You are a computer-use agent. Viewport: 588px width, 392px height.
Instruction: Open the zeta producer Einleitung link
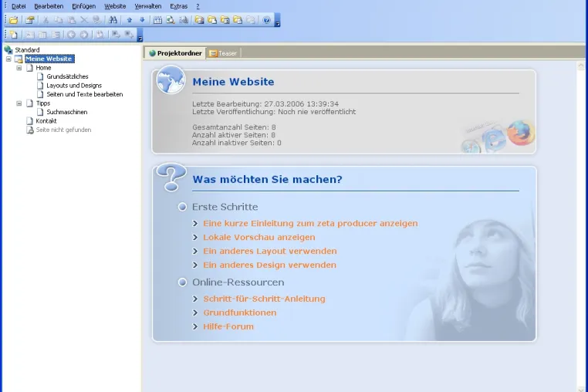tap(310, 223)
